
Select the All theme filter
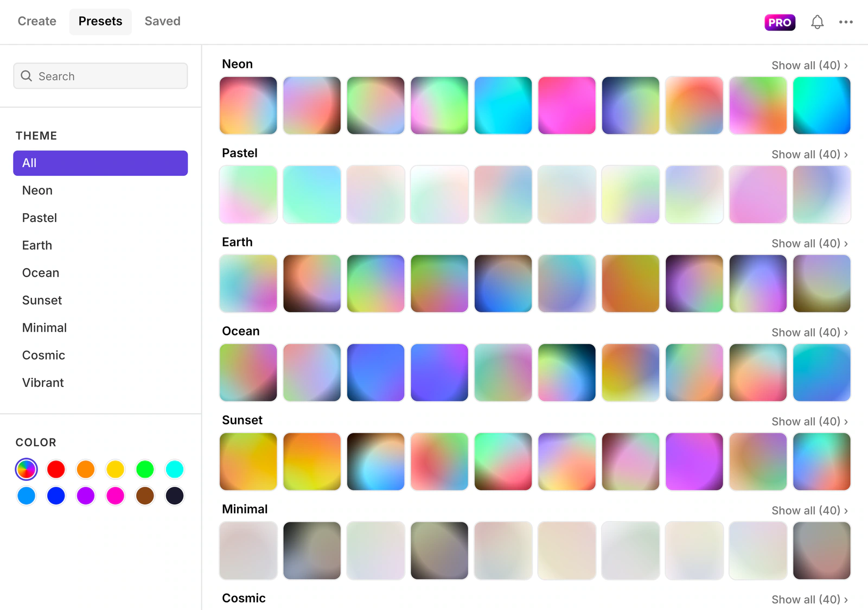pos(100,163)
